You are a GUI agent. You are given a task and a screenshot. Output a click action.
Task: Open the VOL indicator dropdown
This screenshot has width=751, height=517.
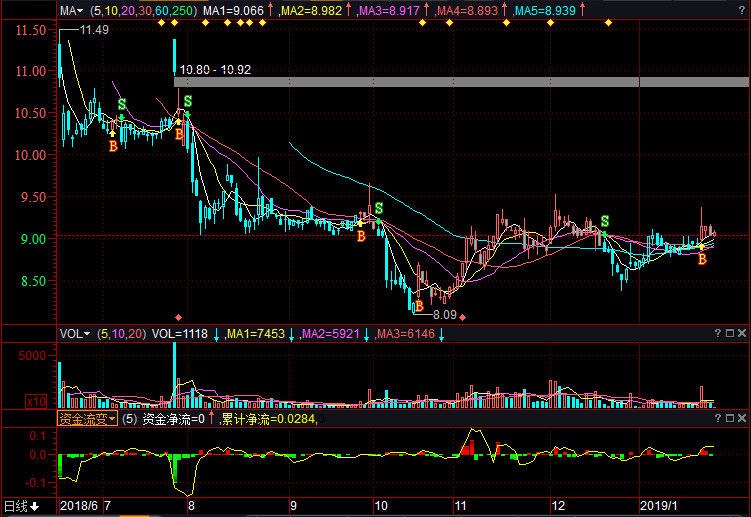[74, 334]
